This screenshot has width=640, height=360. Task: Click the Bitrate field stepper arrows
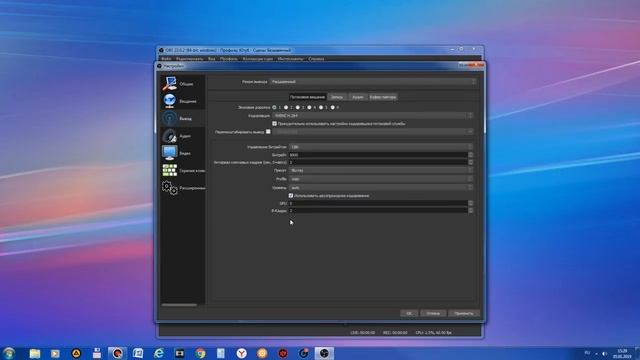[x=470, y=155]
